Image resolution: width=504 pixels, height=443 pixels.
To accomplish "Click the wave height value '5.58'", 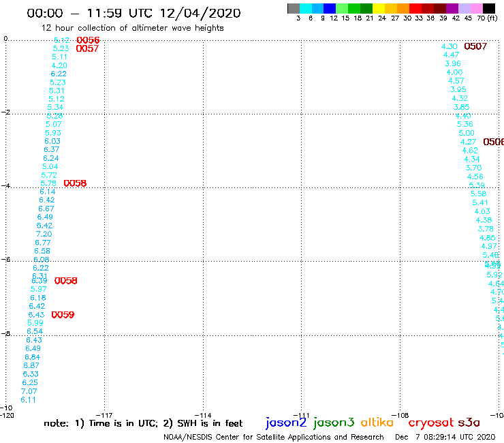I will point(478,194).
